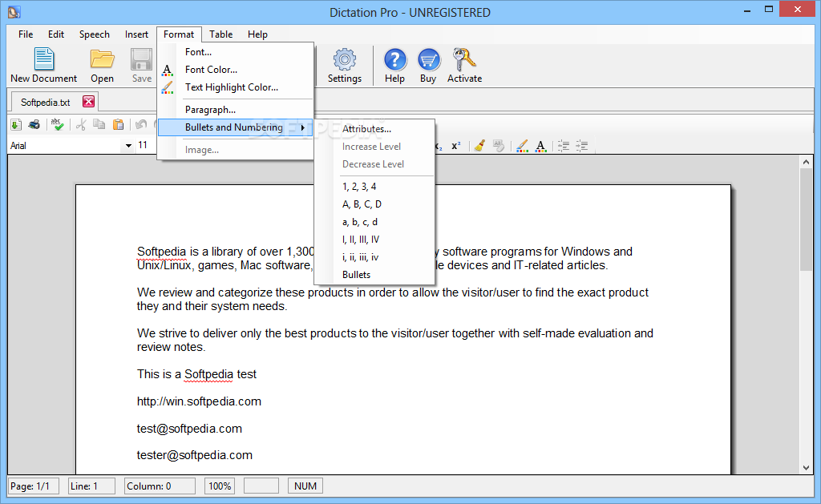Click the Copy icon

tap(99, 124)
